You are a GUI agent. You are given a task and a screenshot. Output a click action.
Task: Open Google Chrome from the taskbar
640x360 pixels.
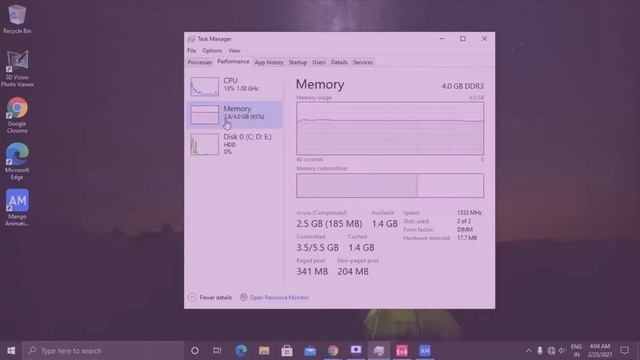333,351
